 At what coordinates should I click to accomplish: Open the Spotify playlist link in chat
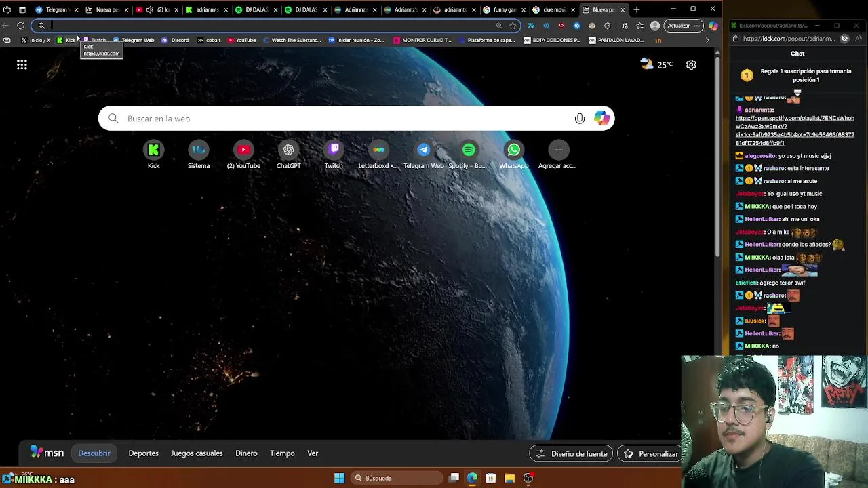pos(795,130)
